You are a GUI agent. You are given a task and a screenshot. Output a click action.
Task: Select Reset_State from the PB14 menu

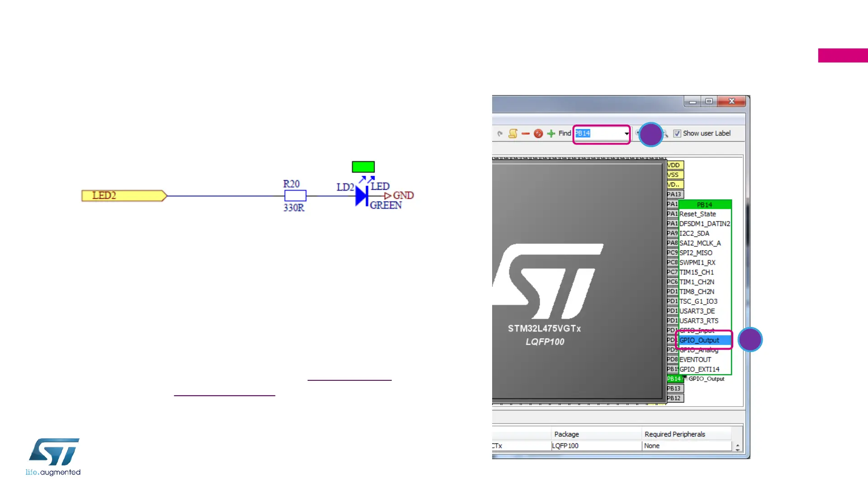(705, 214)
